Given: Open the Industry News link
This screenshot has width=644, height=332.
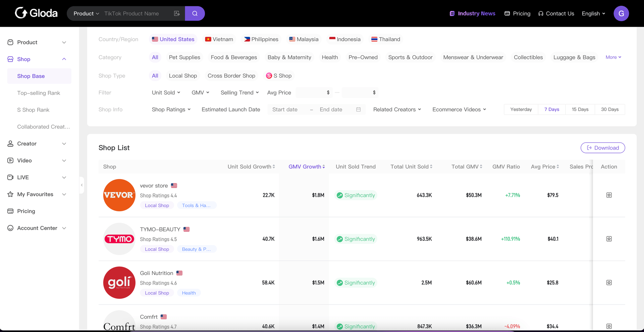Looking at the screenshot, I should [472, 13].
